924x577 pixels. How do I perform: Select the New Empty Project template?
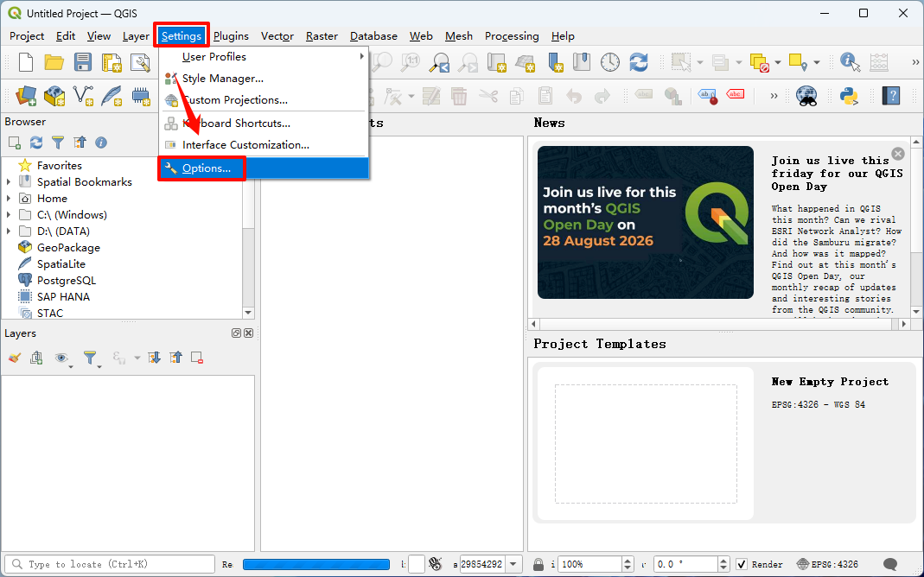[x=724, y=443]
